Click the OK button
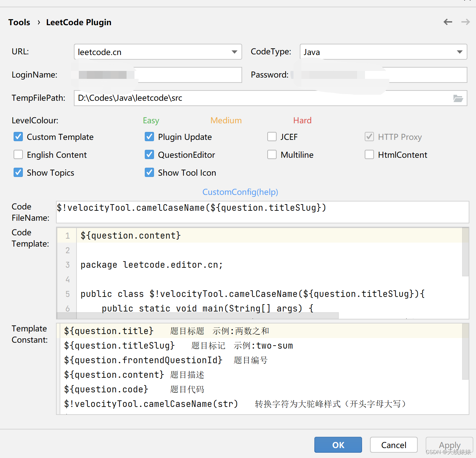476x458 pixels. (x=338, y=445)
